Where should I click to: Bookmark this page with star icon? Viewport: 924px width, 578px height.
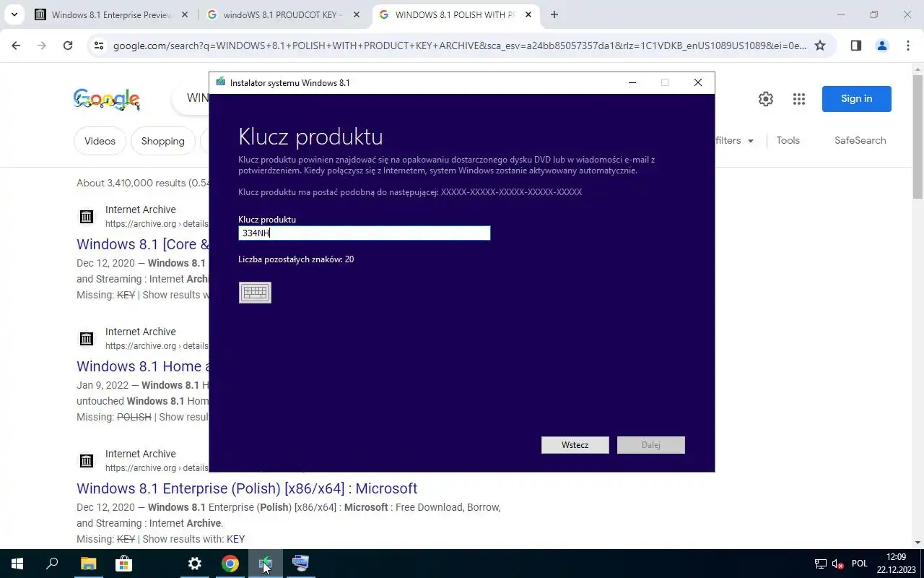click(x=820, y=46)
